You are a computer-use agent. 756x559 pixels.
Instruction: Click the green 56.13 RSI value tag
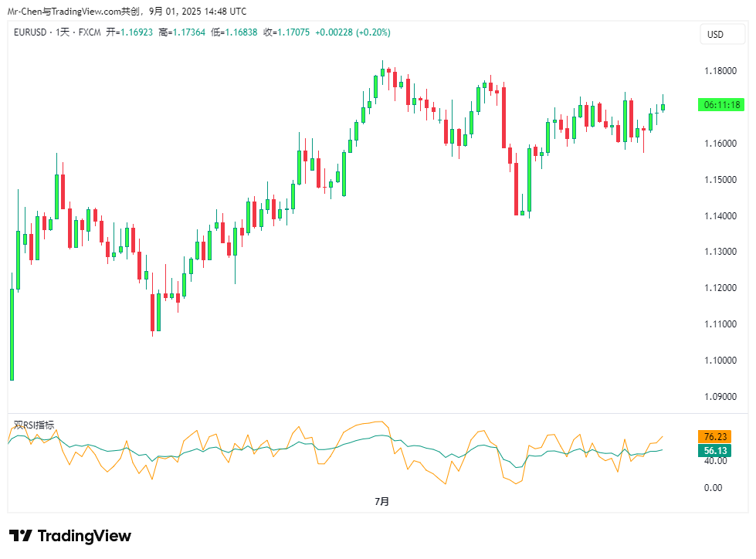click(714, 451)
